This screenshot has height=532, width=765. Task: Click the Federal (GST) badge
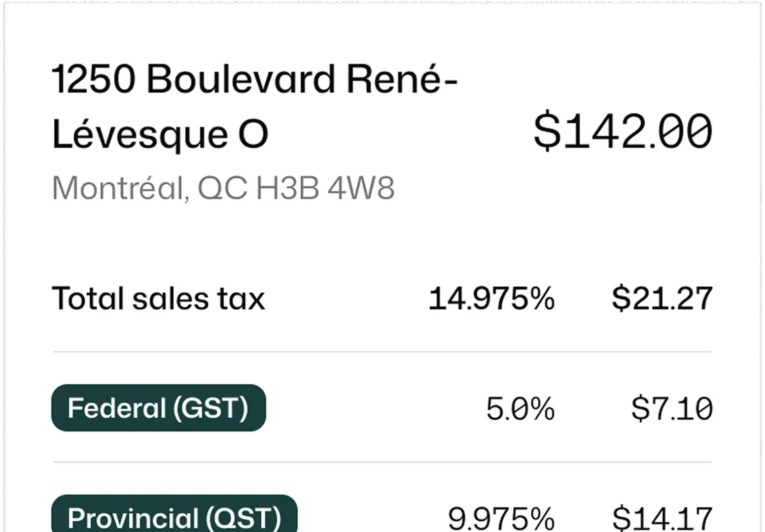[158, 408]
